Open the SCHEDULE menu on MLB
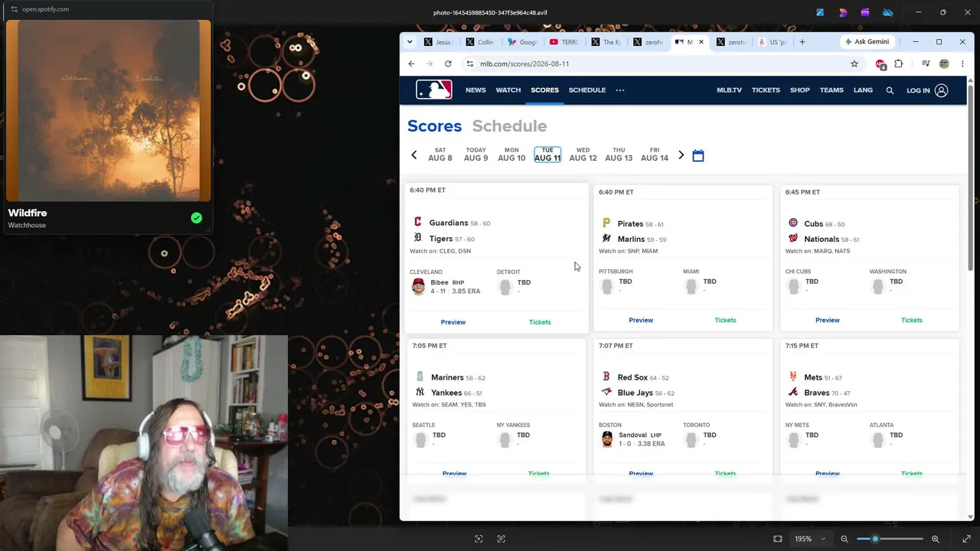 [x=587, y=90]
